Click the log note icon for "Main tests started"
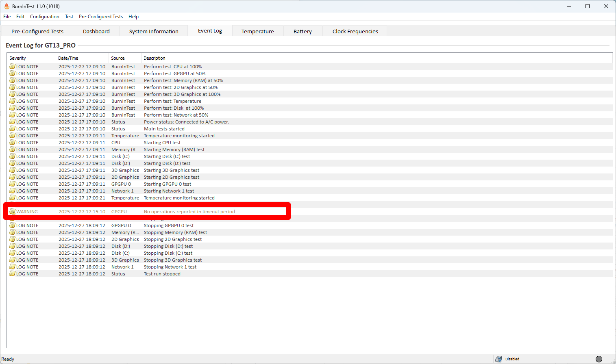The height and width of the screenshot is (364, 616). click(12, 129)
